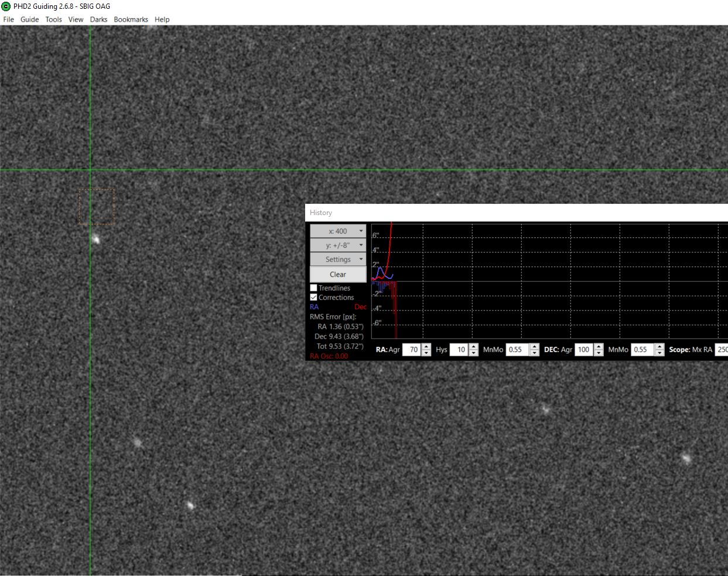Image resolution: width=728 pixels, height=576 pixels.
Task: Click the blue RA legend label
Action: (x=314, y=306)
